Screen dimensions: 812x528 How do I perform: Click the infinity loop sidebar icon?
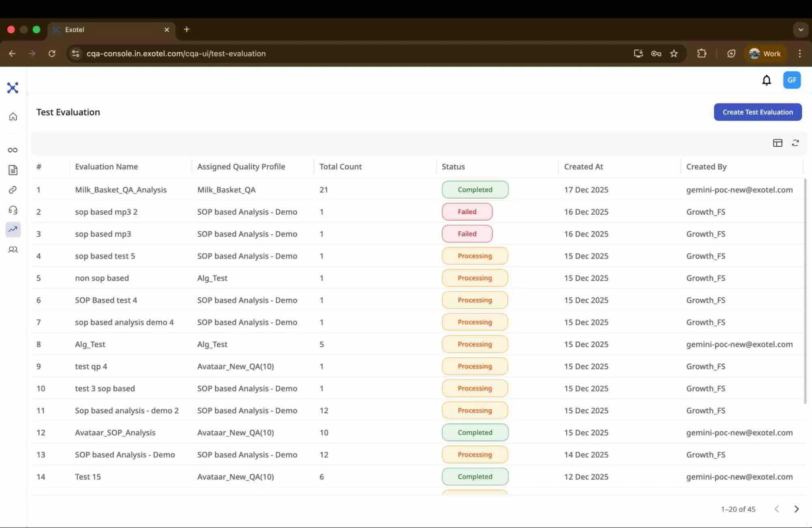coord(13,150)
